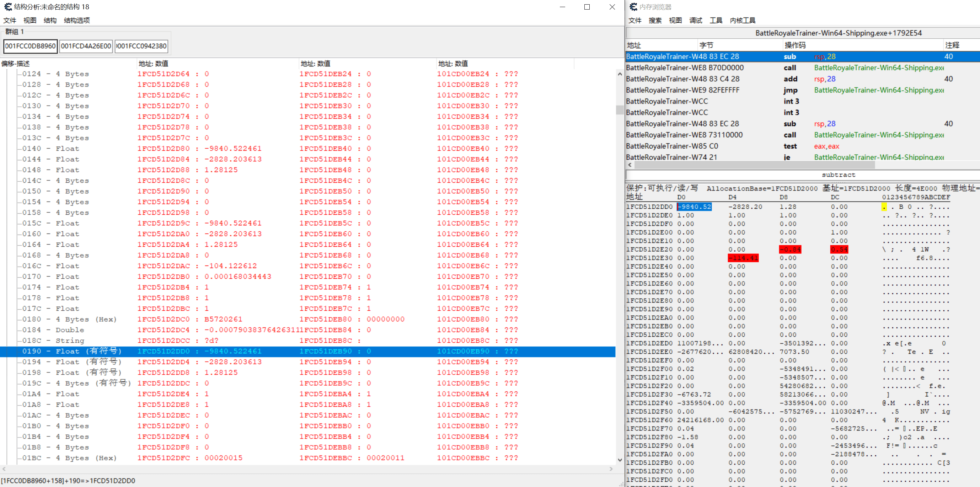The width and height of the screenshot is (980, 487).
Task: Click Cheat Engine icon in memory browser title
Action: click(x=633, y=6)
